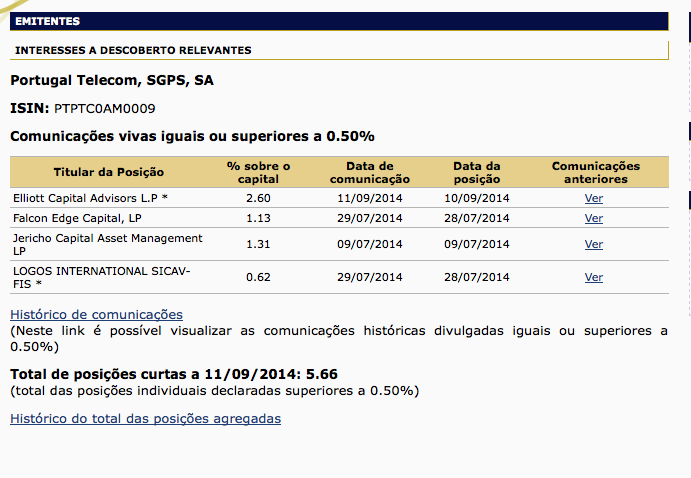The image size is (691, 478).
Task: Click communication date 29/07/2014 in Falcon Edge row
Action: pyautogui.click(x=370, y=218)
